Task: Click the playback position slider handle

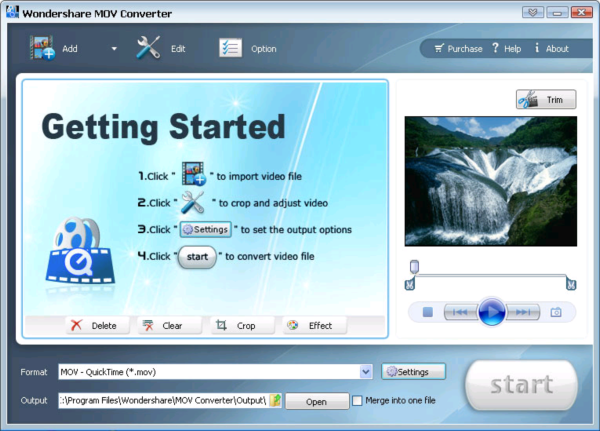Action: (x=414, y=267)
